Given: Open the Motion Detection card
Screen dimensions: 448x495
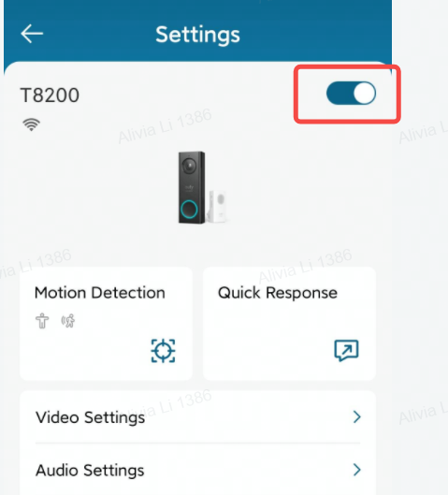Looking at the screenshot, I should (x=106, y=324).
